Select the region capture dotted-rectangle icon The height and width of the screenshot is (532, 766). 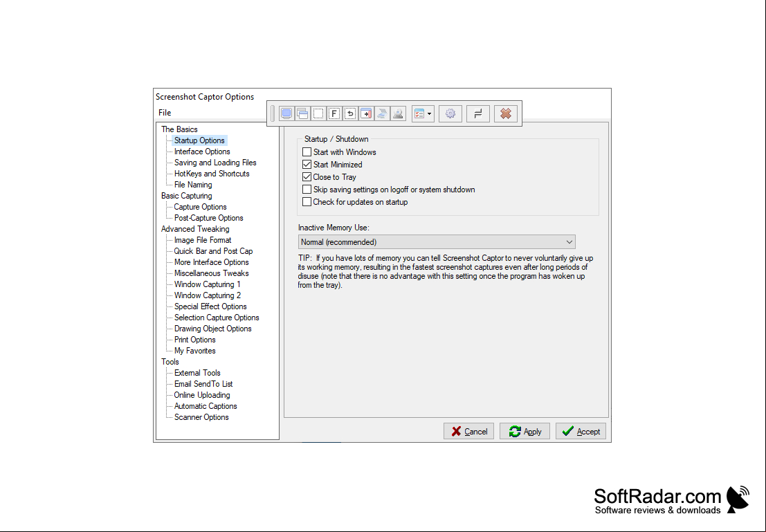pyautogui.click(x=318, y=114)
